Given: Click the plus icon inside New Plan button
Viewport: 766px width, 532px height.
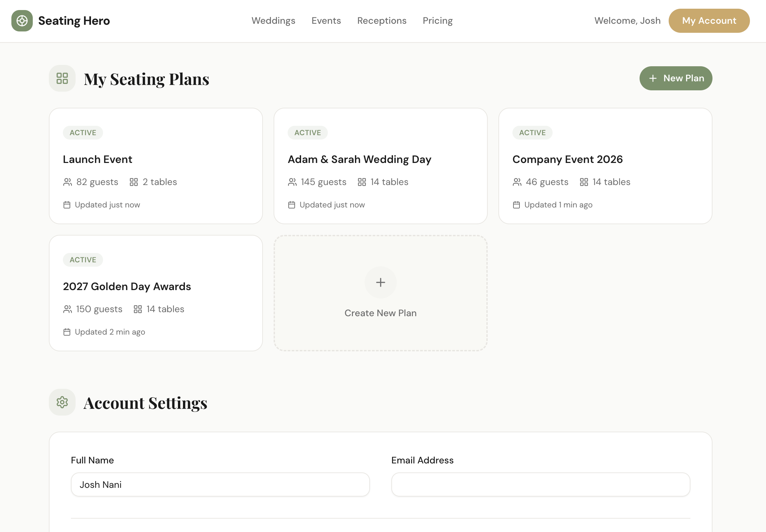Looking at the screenshot, I should [653, 78].
